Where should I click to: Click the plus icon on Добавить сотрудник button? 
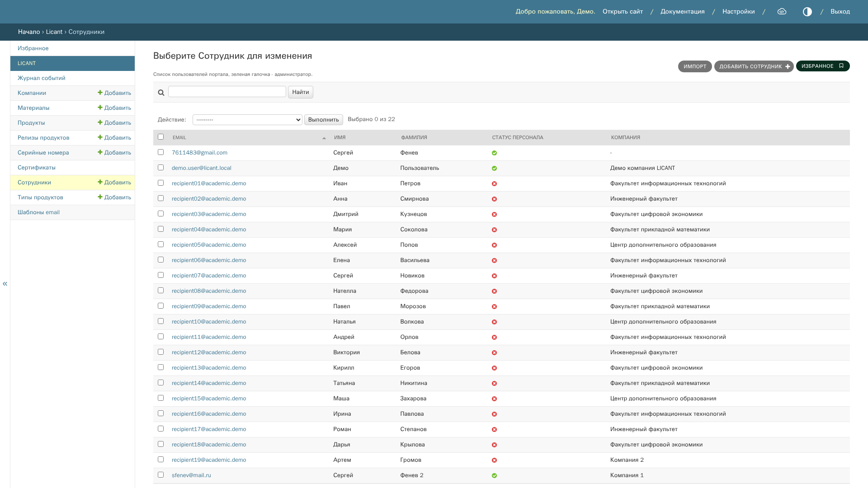pos(788,67)
